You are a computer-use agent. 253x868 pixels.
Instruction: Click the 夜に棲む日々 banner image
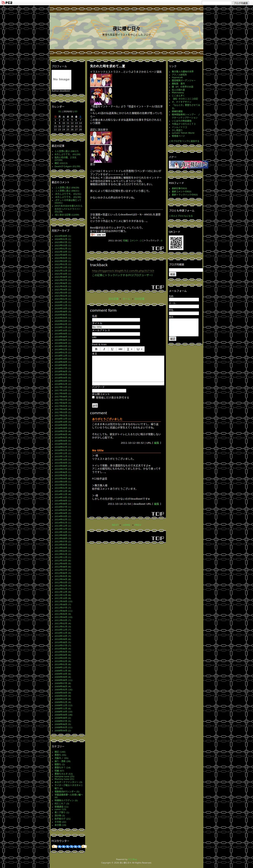(x=189, y=164)
